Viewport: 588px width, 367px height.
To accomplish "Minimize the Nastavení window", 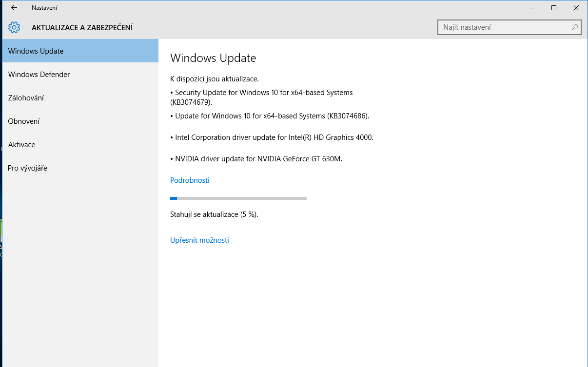I will 531,8.
